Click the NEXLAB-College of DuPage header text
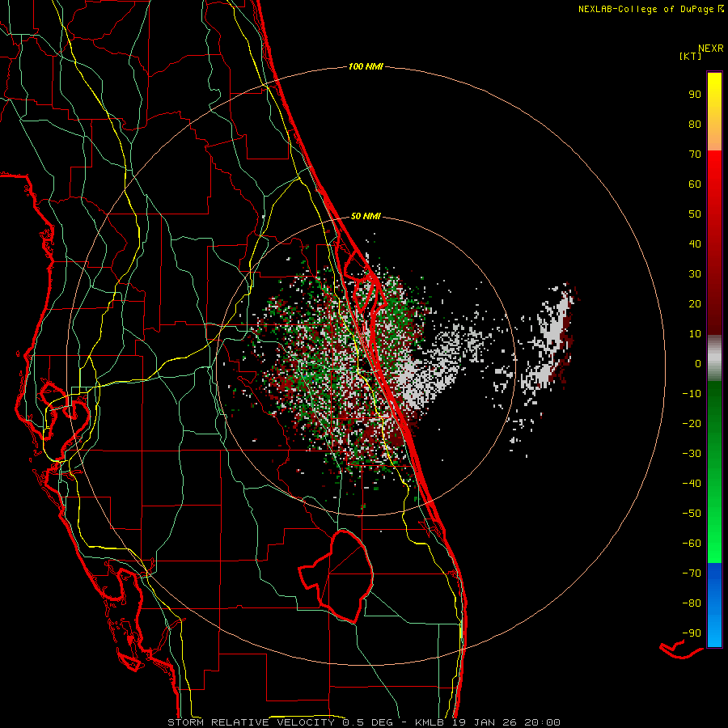This screenshot has height=728, width=728. pyautogui.click(x=646, y=9)
